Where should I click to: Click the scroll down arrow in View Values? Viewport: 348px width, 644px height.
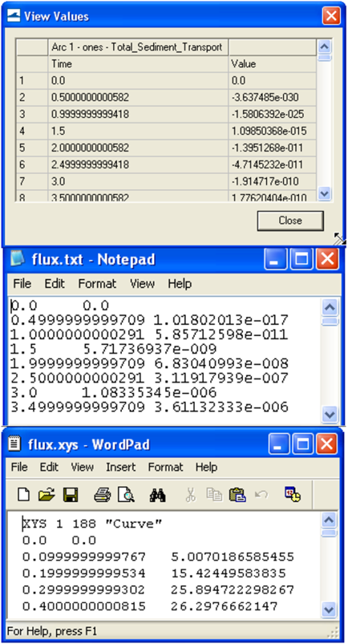tap(325, 193)
